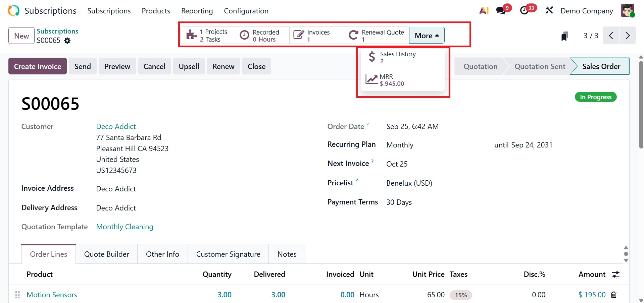The width and height of the screenshot is (644, 303).
Task: Go to the next record arrow
Action: coord(628,36)
